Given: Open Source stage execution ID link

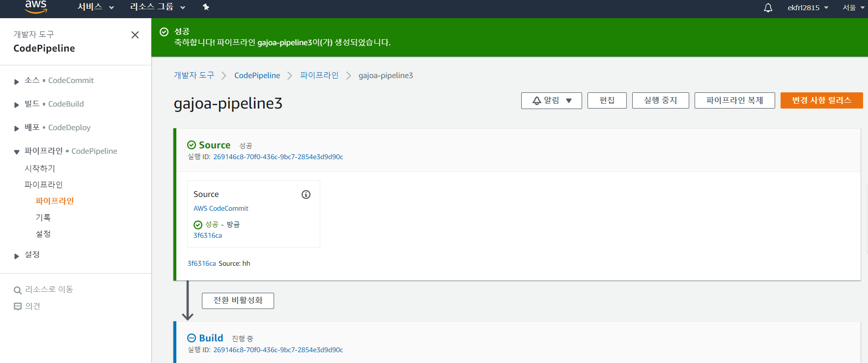Looking at the screenshot, I should (278, 157).
